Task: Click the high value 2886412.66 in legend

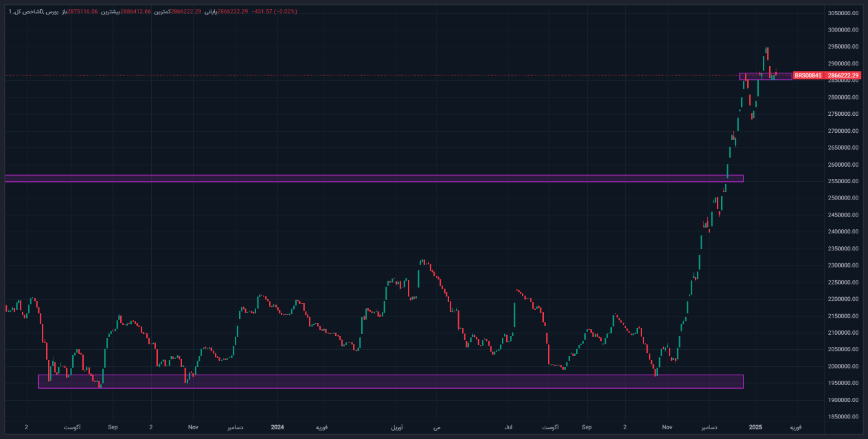Action: [x=136, y=12]
